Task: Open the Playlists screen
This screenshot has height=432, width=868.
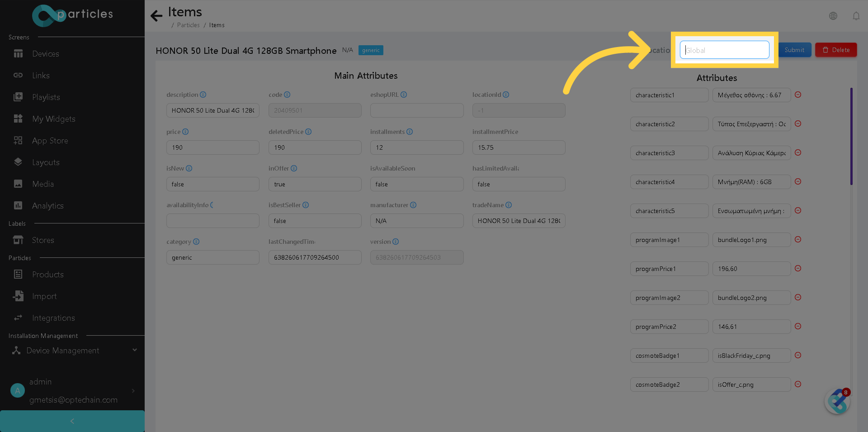Action: click(46, 97)
